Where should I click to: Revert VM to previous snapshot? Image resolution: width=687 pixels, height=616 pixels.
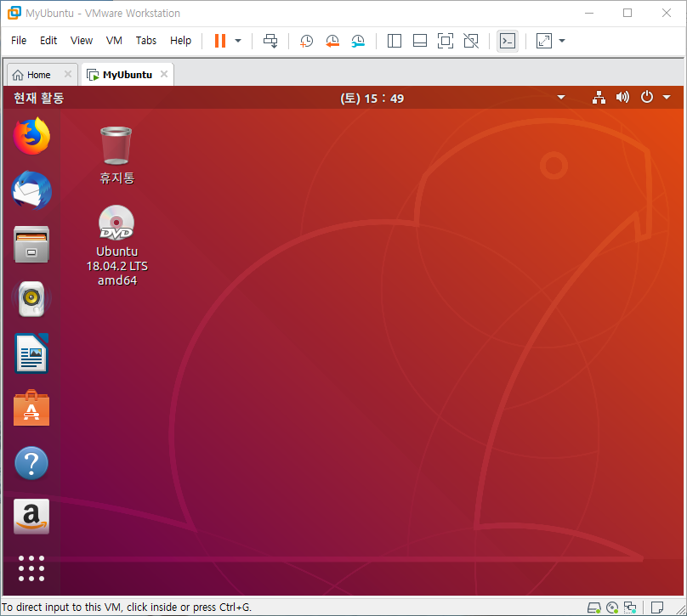click(x=332, y=41)
